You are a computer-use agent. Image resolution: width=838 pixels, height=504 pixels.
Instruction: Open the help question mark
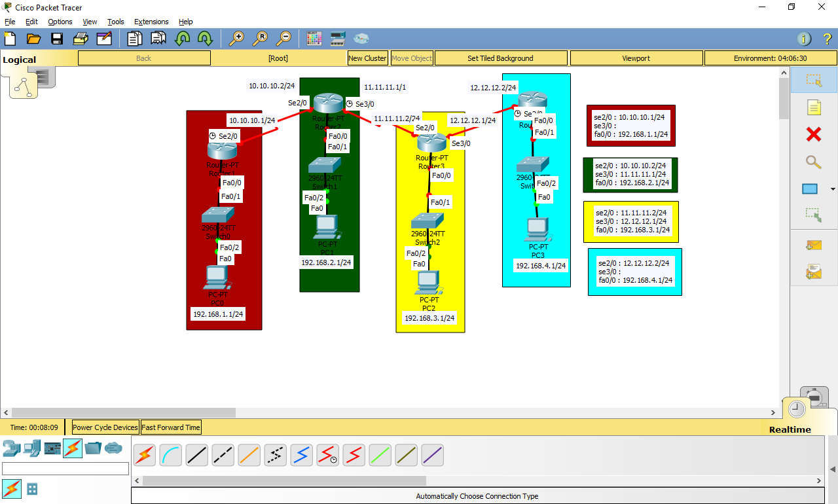(x=827, y=39)
